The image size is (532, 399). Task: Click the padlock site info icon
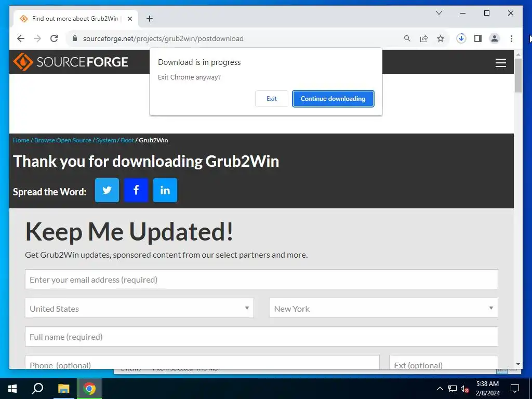click(x=75, y=38)
